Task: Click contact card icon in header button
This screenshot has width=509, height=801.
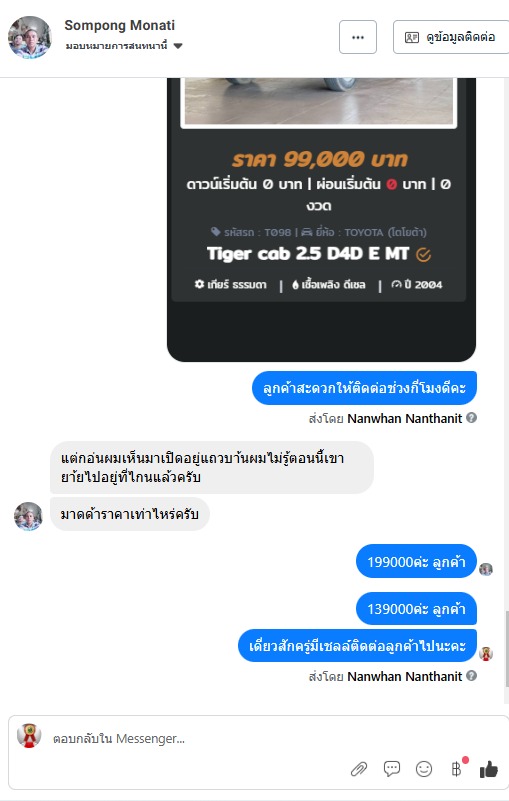Action: click(412, 37)
